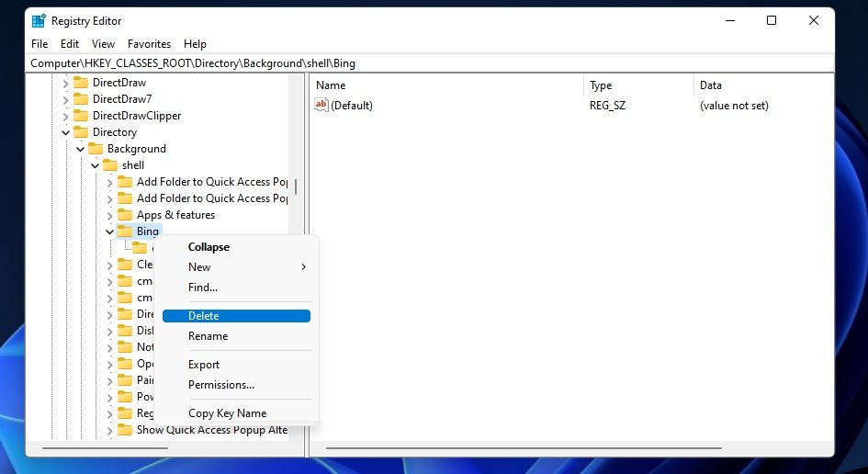Collapse the Background key

pyautogui.click(x=80, y=149)
